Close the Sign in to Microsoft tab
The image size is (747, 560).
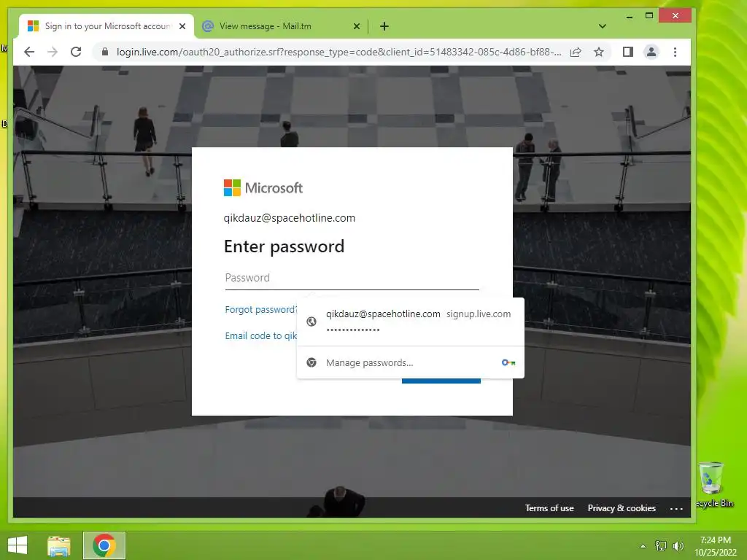click(182, 26)
